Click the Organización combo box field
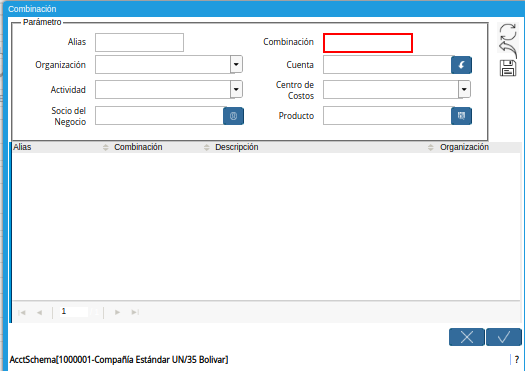Viewport: 525px width, 371px height. point(163,65)
